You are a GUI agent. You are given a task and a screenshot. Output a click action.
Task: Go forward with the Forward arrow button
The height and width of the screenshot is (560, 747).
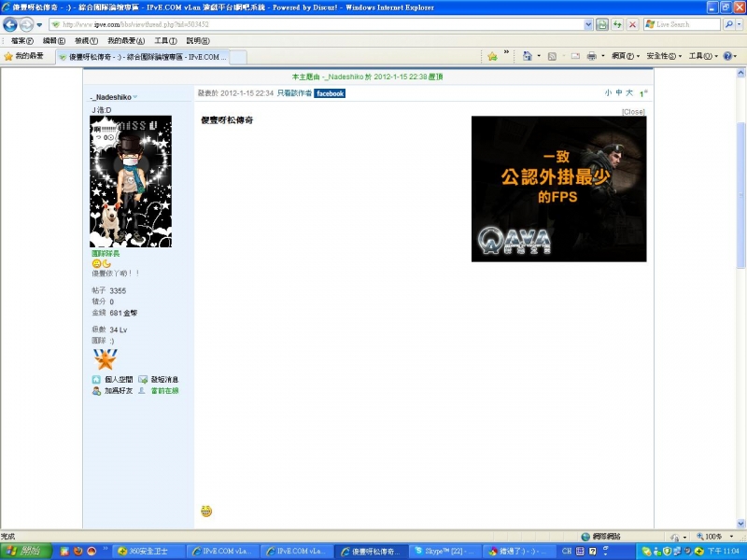pyautogui.click(x=27, y=24)
